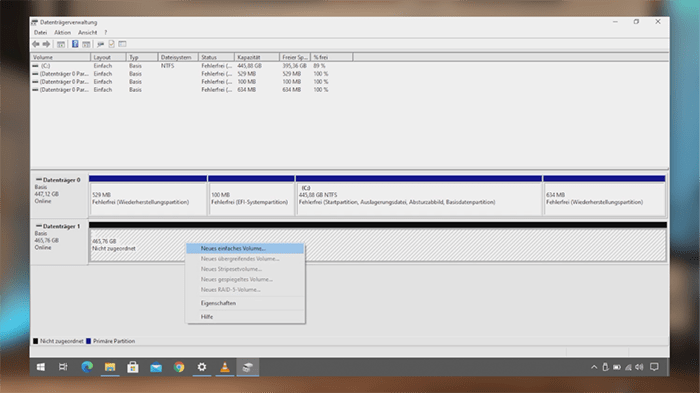
Task: Click disabled Neues gespiegeltes Volume... entry
Action: pyautogui.click(x=245, y=279)
